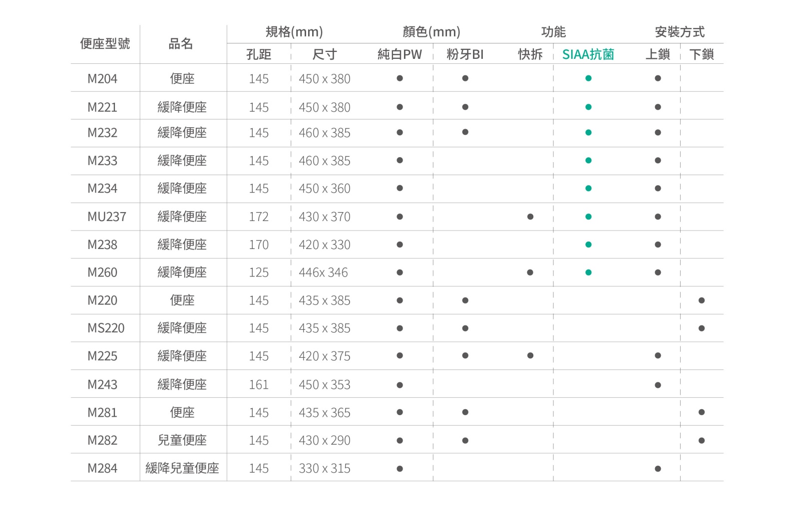This screenshot has height=511, width=812.
Task: Select the 便座型號 column header
Action: click(x=105, y=43)
